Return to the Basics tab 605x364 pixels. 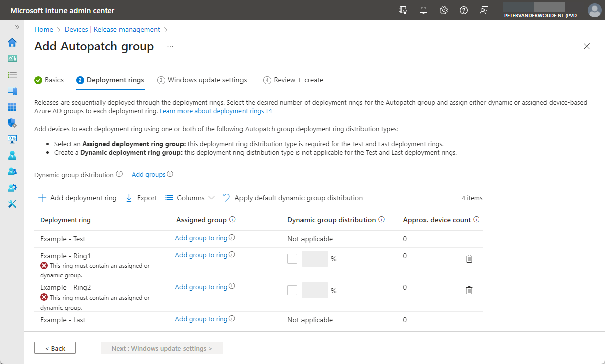[53, 80]
